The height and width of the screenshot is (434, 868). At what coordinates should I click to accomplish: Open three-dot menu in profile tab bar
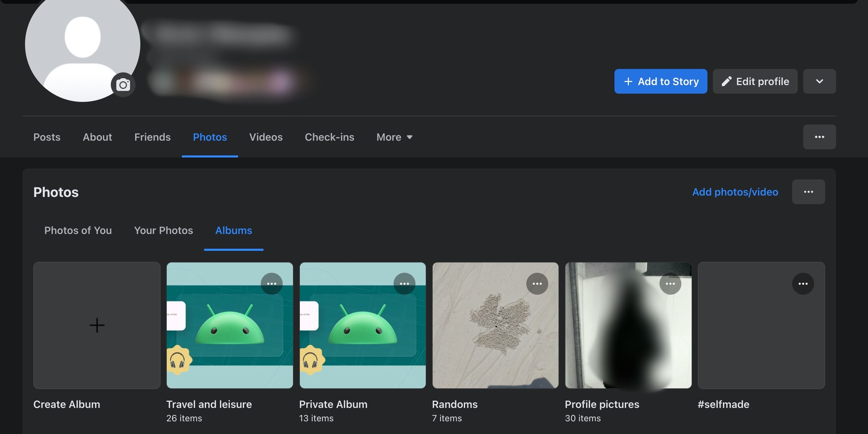coord(819,137)
